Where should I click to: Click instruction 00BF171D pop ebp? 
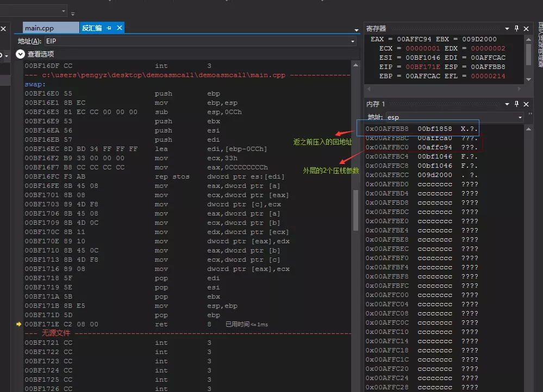click(122, 315)
